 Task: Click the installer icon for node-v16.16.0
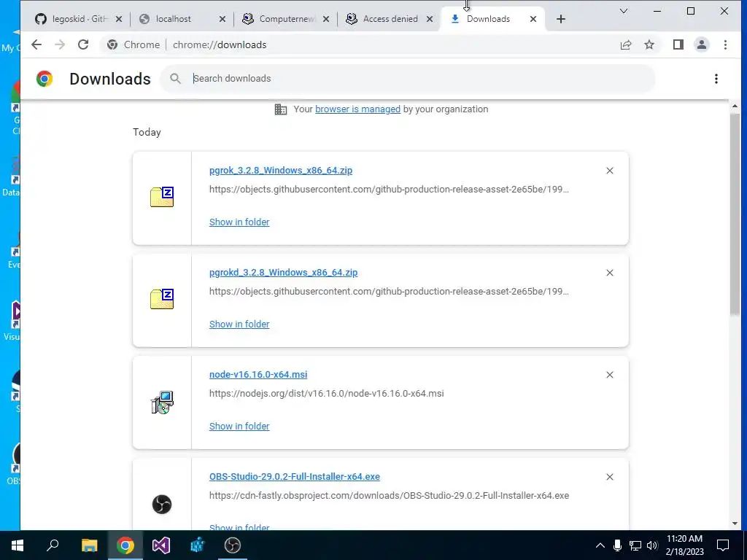coord(162,402)
